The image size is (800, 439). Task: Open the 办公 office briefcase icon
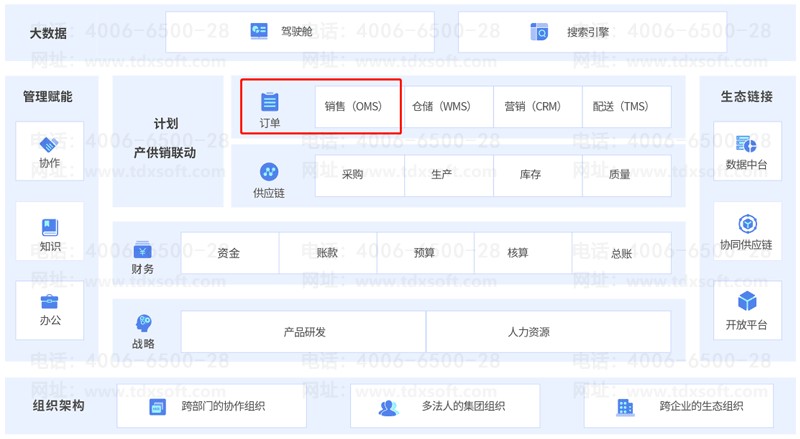tap(49, 302)
